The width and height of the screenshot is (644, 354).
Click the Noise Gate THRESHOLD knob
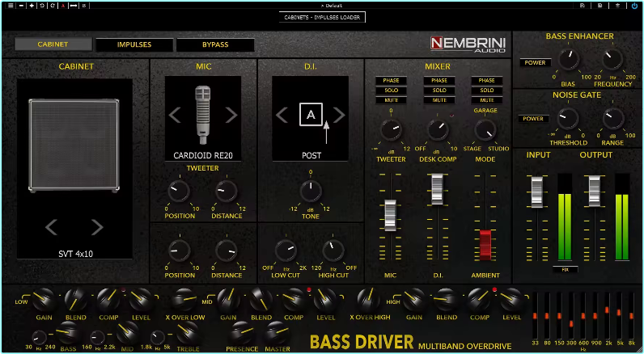click(568, 120)
